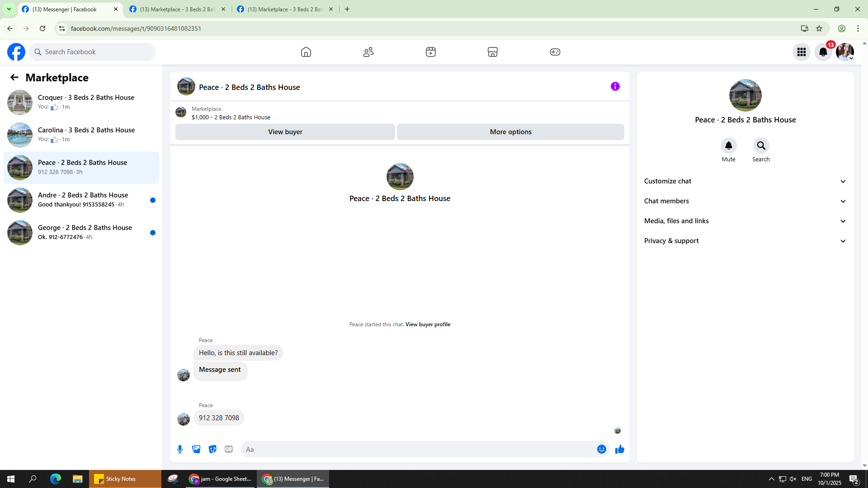Open the account profile picture menu

[x=845, y=52]
